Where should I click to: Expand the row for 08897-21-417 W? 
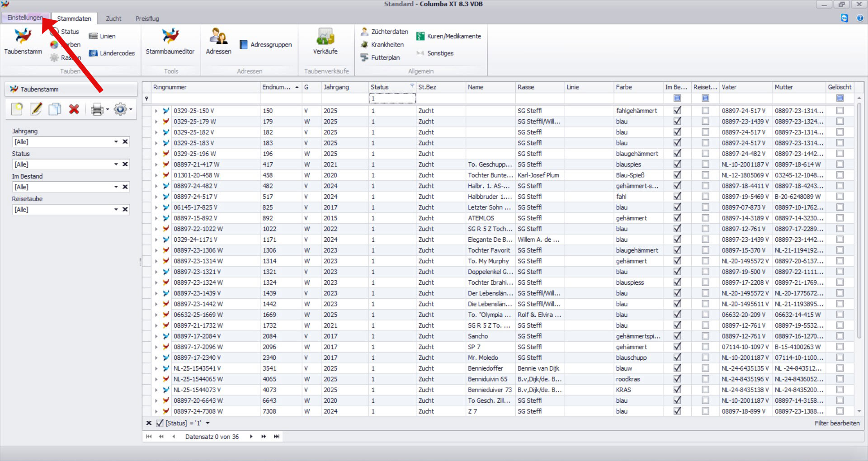click(x=156, y=165)
